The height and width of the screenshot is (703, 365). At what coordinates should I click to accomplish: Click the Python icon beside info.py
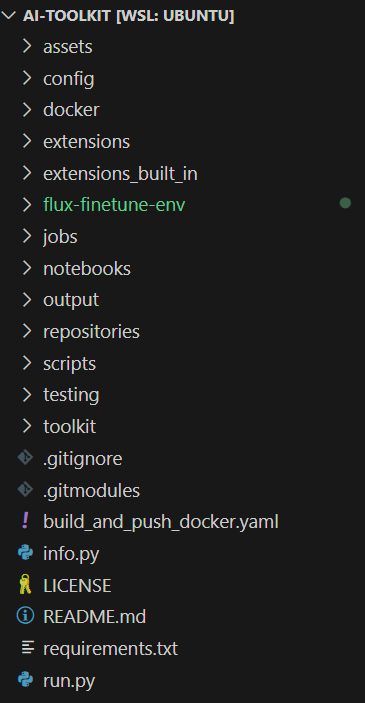[26, 553]
